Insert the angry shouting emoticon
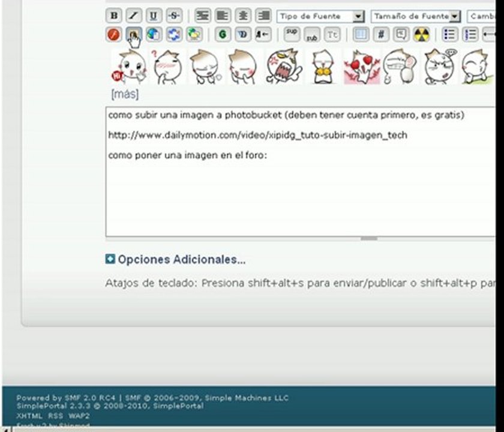504x432 pixels. 284,67
